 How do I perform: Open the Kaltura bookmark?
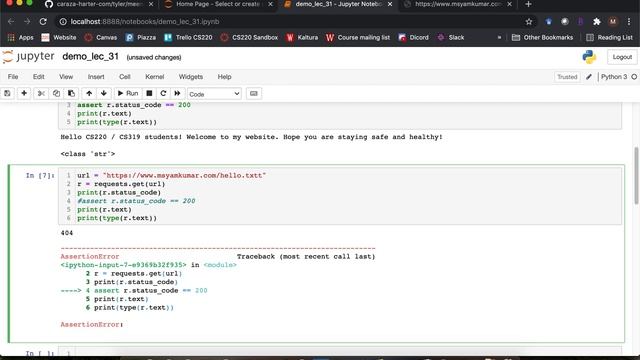click(302, 38)
